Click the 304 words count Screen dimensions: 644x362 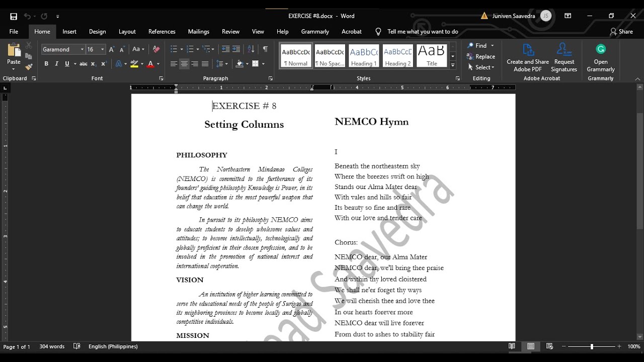(x=52, y=346)
